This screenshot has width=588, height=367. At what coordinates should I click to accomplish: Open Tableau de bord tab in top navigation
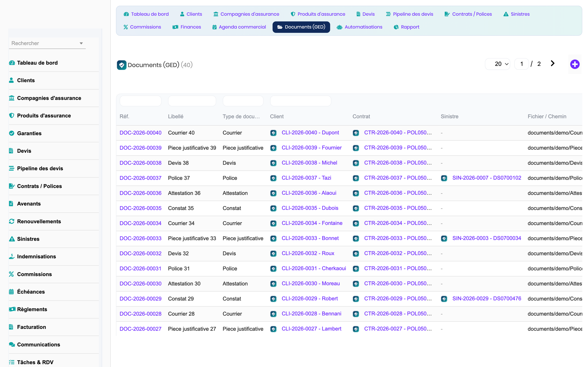(x=146, y=14)
